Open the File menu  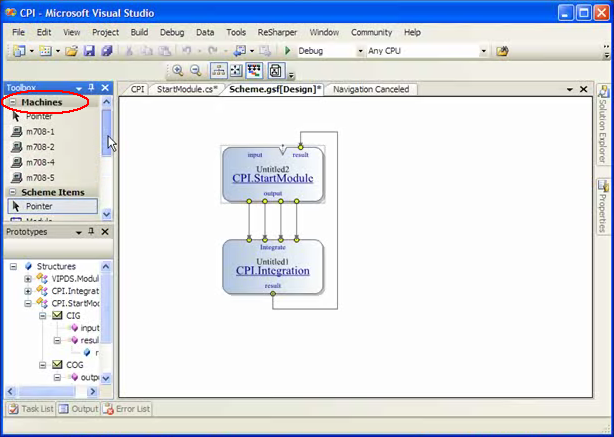[x=18, y=33]
